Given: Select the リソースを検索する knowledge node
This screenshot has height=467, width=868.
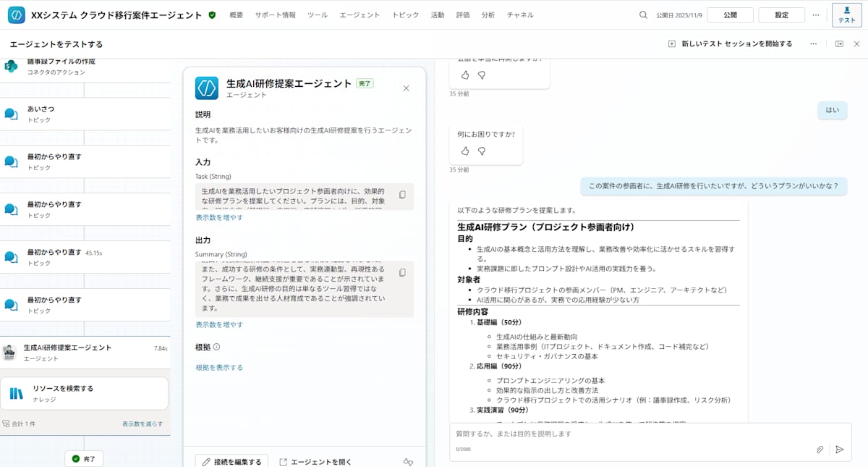Looking at the screenshot, I should point(85,393).
